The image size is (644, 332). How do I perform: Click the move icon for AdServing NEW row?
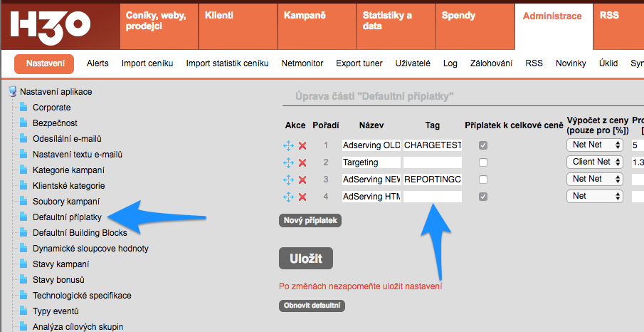[288, 180]
